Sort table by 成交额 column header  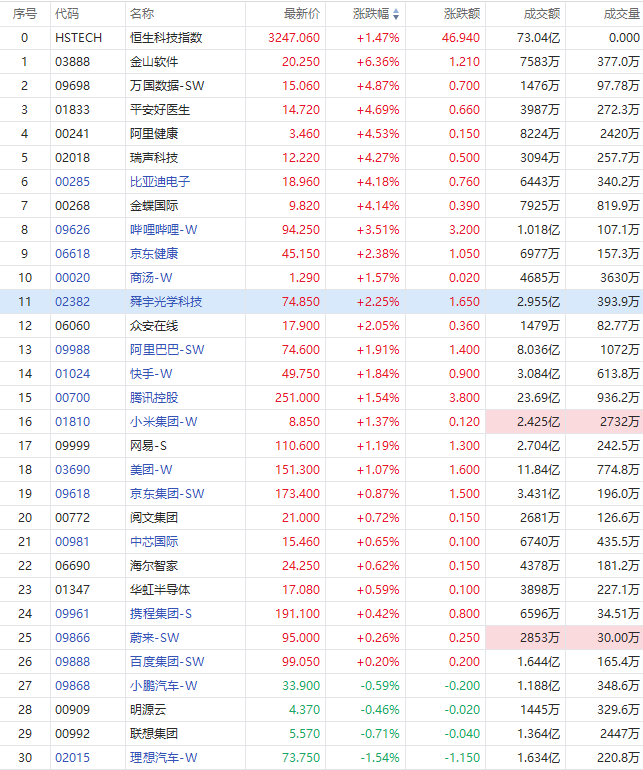click(542, 14)
